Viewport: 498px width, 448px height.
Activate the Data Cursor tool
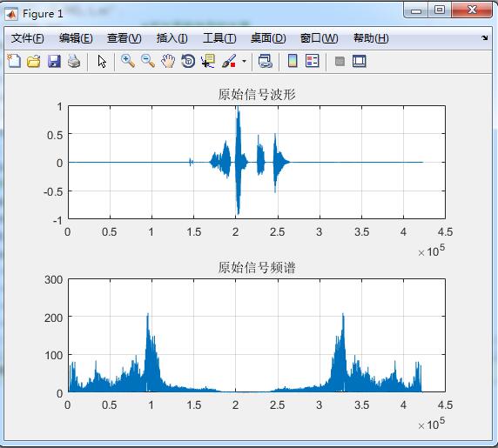(x=208, y=61)
